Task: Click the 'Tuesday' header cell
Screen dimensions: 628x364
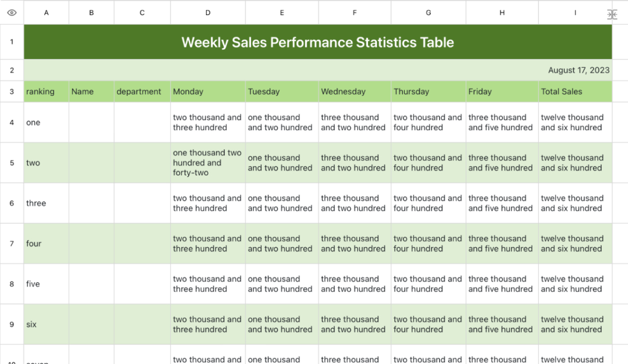Action: tap(282, 91)
